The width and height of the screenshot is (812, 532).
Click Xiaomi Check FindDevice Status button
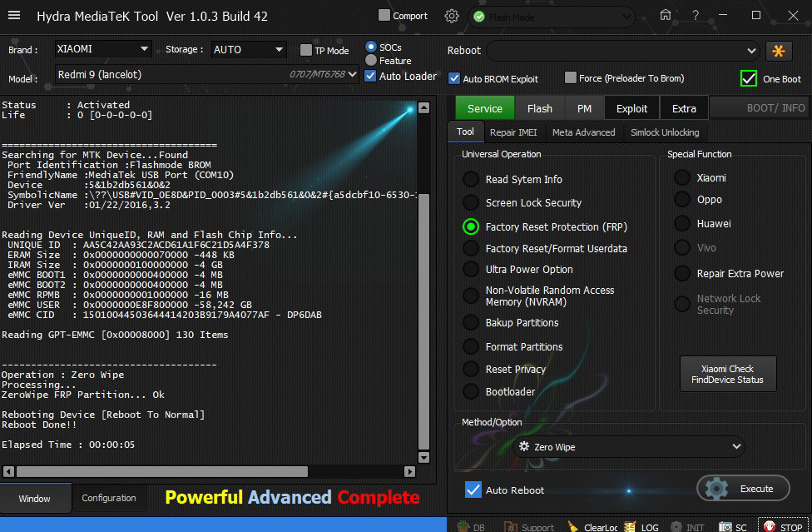pos(728,374)
